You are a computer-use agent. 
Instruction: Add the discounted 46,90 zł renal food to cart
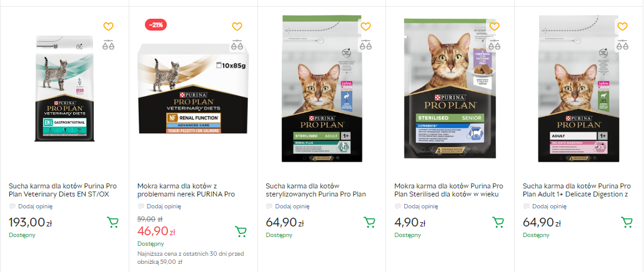point(241,232)
